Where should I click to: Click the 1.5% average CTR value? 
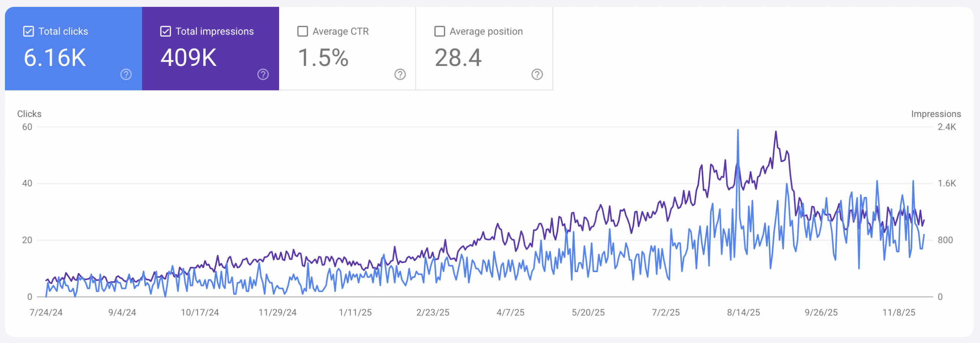(323, 58)
